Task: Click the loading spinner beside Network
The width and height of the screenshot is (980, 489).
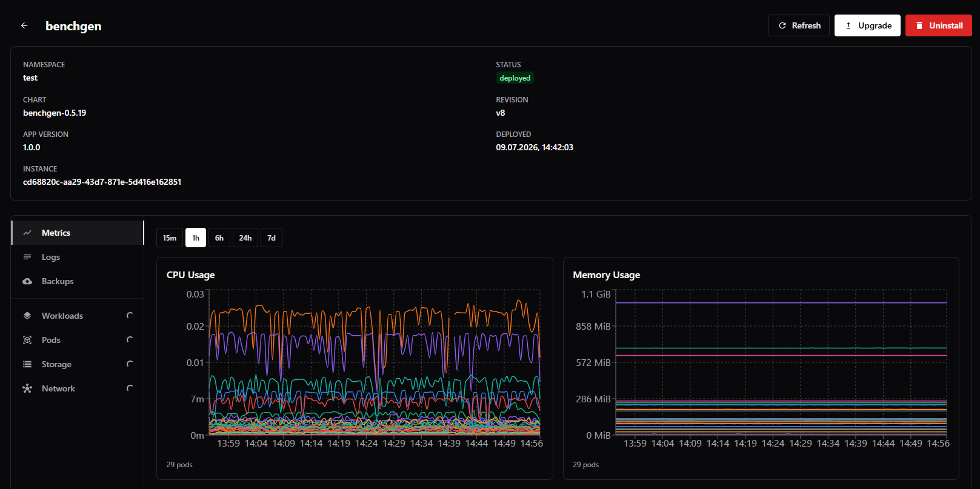Action: 129,388
